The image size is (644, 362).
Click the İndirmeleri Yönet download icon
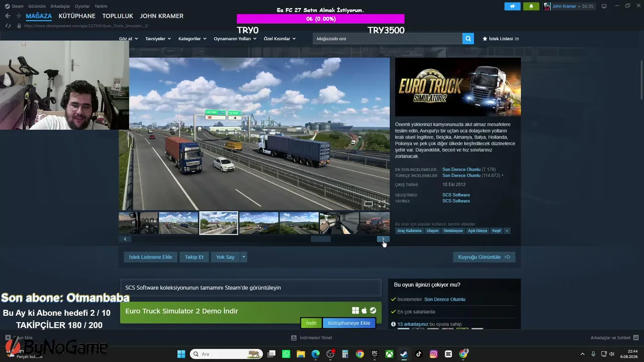[294, 338]
